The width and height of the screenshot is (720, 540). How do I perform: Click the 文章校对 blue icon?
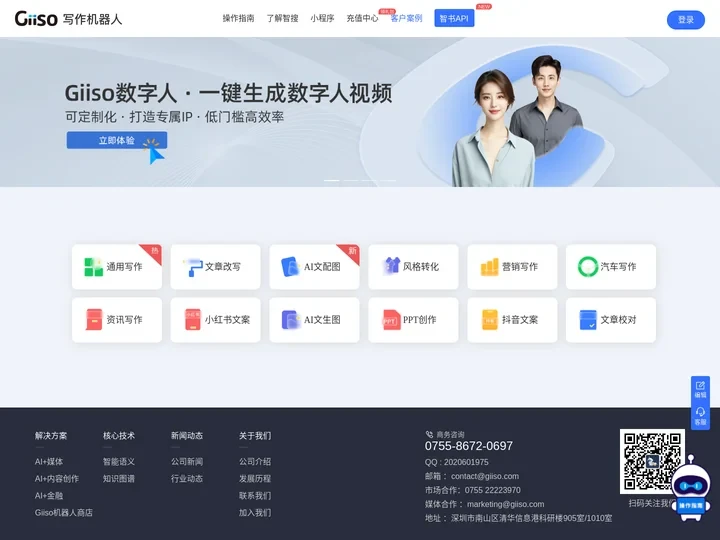pyautogui.click(x=588, y=320)
